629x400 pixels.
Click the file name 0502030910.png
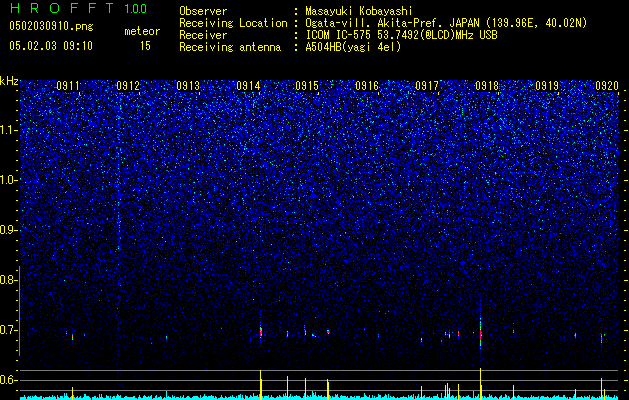(x=51, y=26)
